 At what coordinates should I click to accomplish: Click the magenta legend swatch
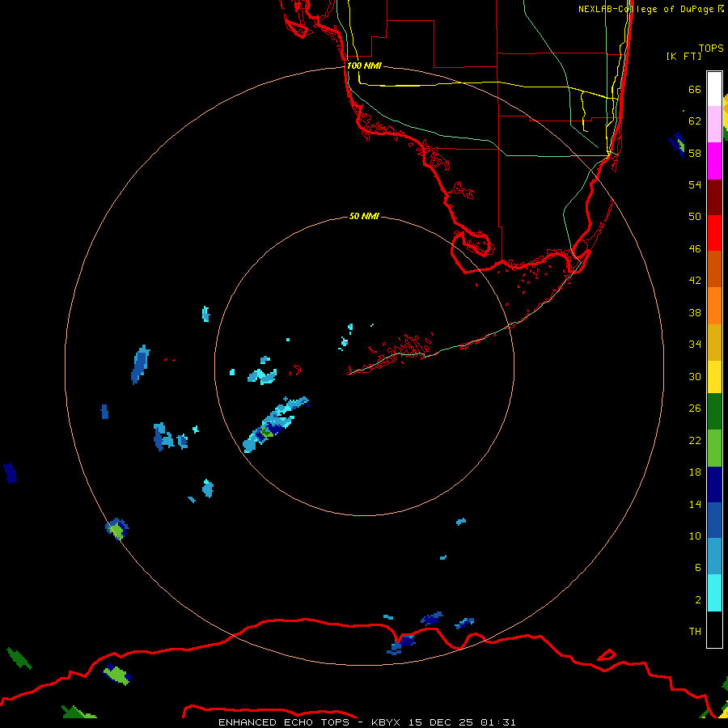click(714, 161)
